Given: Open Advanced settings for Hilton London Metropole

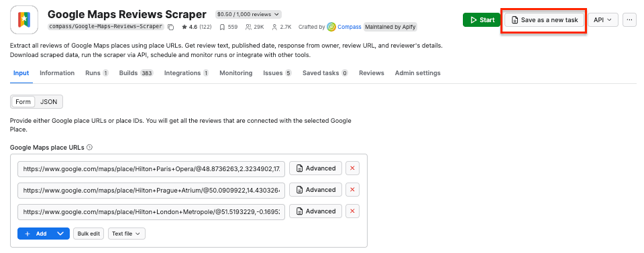Looking at the screenshot, I should pos(315,211).
